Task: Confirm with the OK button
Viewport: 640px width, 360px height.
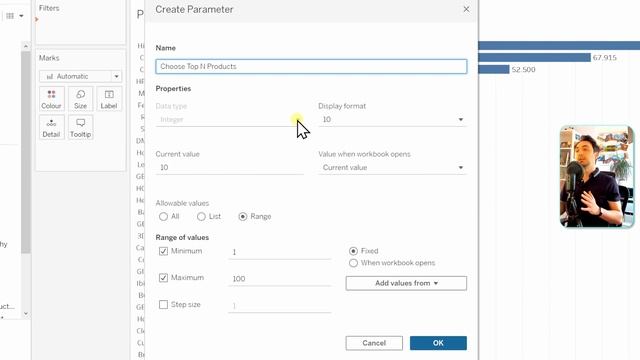Action: [438, 343]
